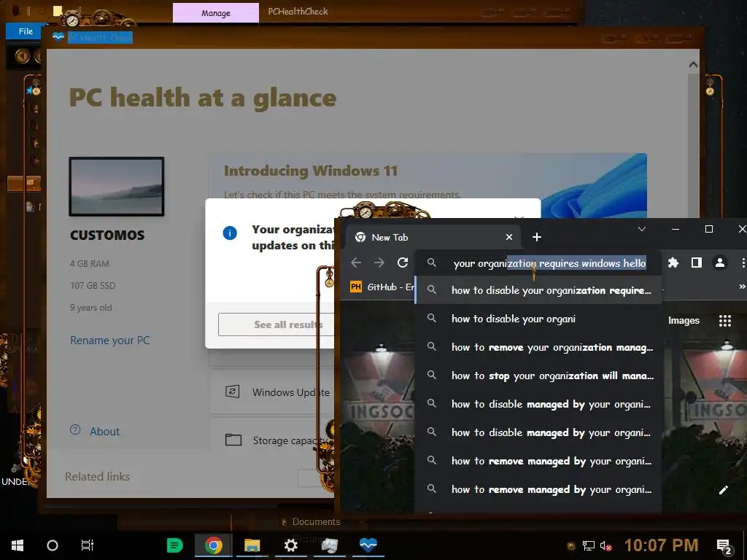The image size is (747, 560).
Task: Open Chrome profile avatar
Action: pyautogui.click(x=720, y=262)
